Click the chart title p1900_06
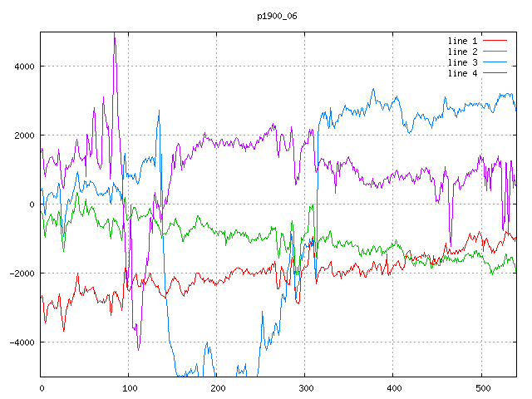The image size is (532, 399). tap(278, 16)
